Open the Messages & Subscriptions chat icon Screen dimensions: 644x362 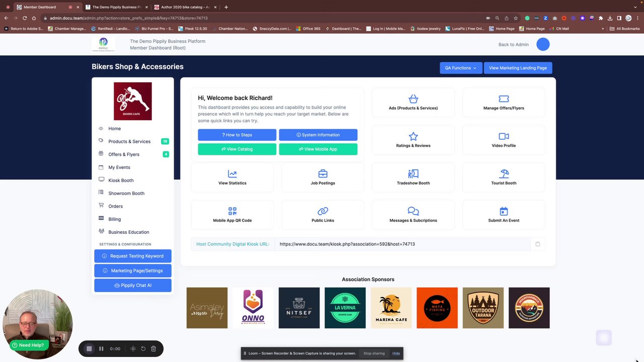pos(413,211)
